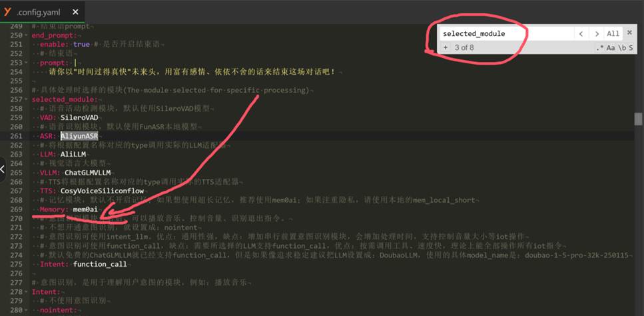This screenshot has width=644, height=316.
Task: Open the left side panel chevron
Action: click(2, 169)
